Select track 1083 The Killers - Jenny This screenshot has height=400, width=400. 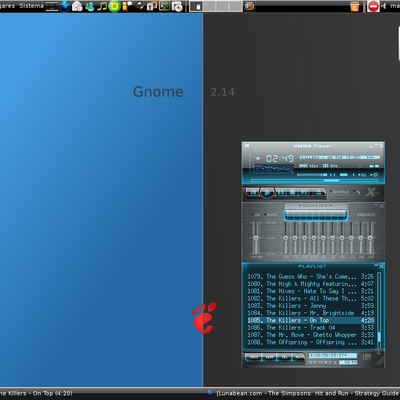[x=310, y=306]
